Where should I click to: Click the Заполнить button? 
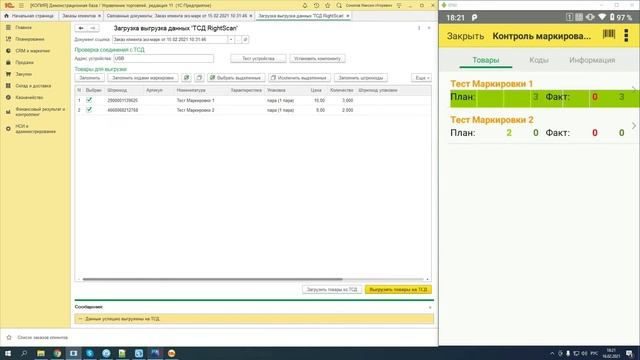pos(90,78)
